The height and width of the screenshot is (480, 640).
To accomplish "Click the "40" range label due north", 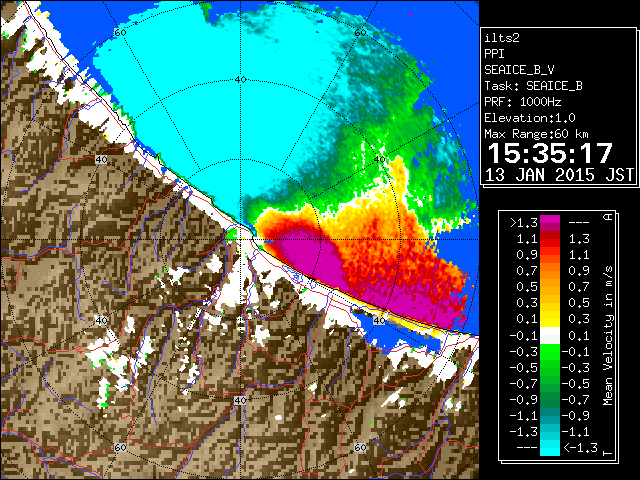I will 240,80.
